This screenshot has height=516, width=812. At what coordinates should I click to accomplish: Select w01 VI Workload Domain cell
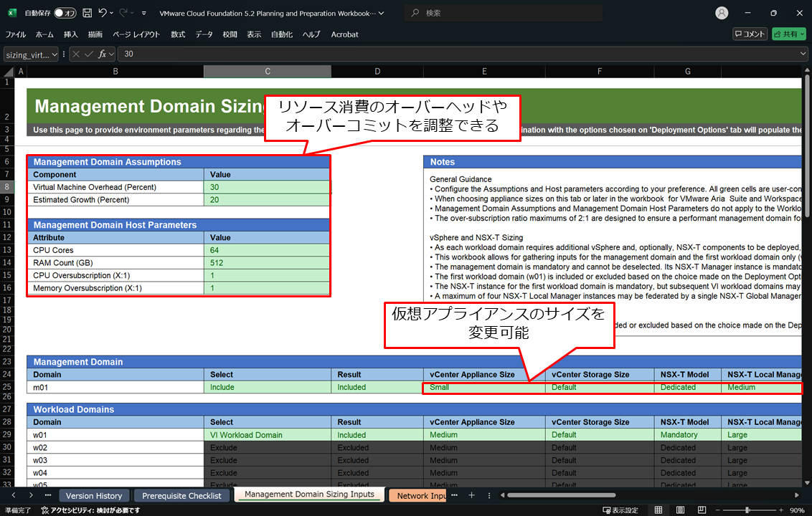[x=268, y=435]
